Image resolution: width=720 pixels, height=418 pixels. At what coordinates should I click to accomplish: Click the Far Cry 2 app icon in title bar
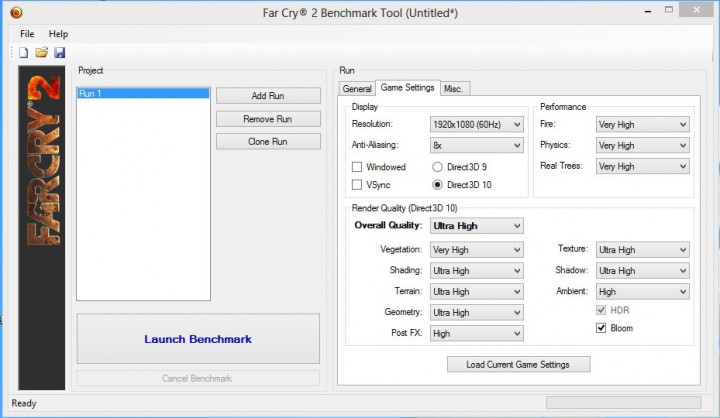[16, 12]
